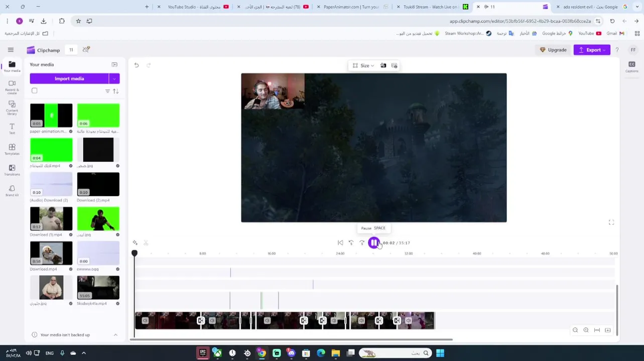The width and height of the screenshot is (644, 361).
Task: Click the project name field 11
Action: click(x=71, y=50)
